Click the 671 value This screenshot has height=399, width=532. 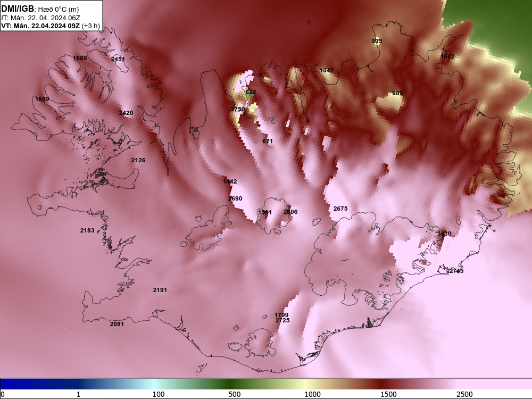268,141
